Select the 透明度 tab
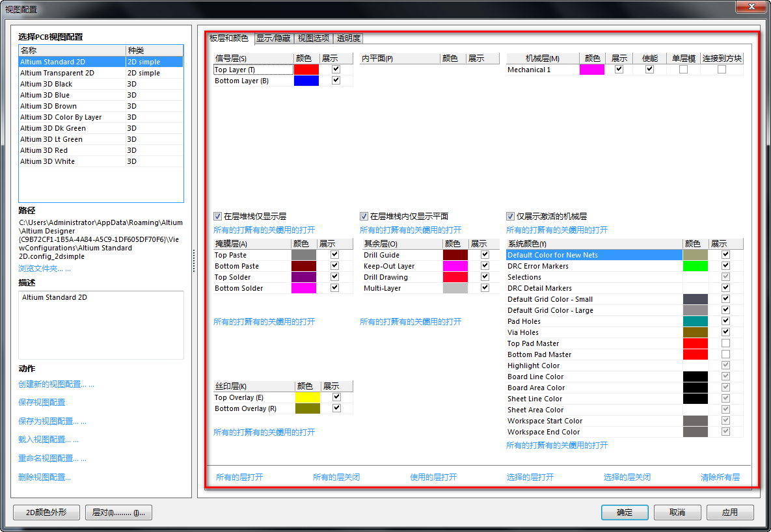 click(x=349, y=38)
